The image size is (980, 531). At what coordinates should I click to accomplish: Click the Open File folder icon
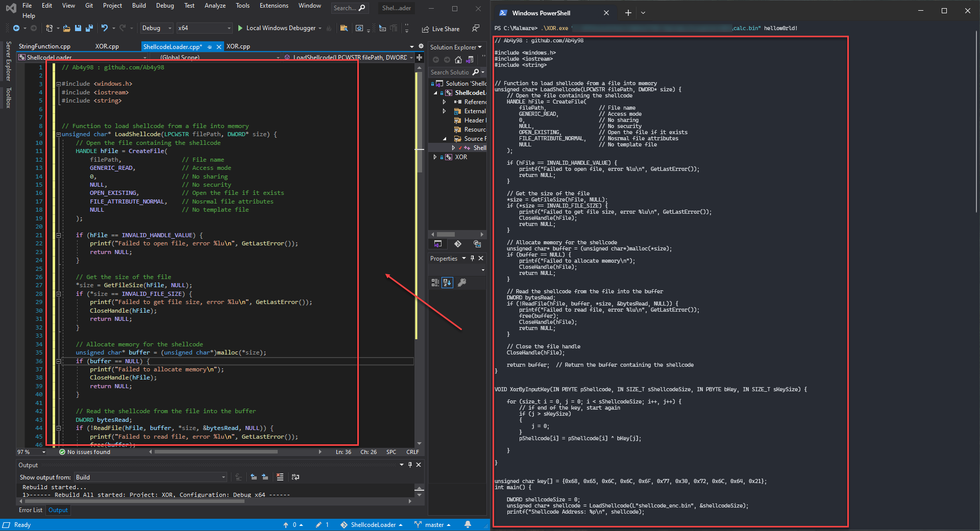66,28
